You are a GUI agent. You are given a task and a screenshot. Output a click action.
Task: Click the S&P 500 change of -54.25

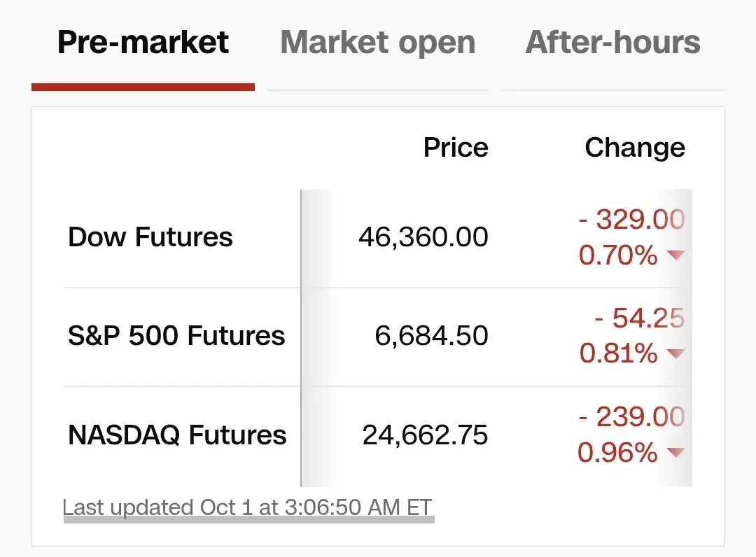tap(639, 318)
